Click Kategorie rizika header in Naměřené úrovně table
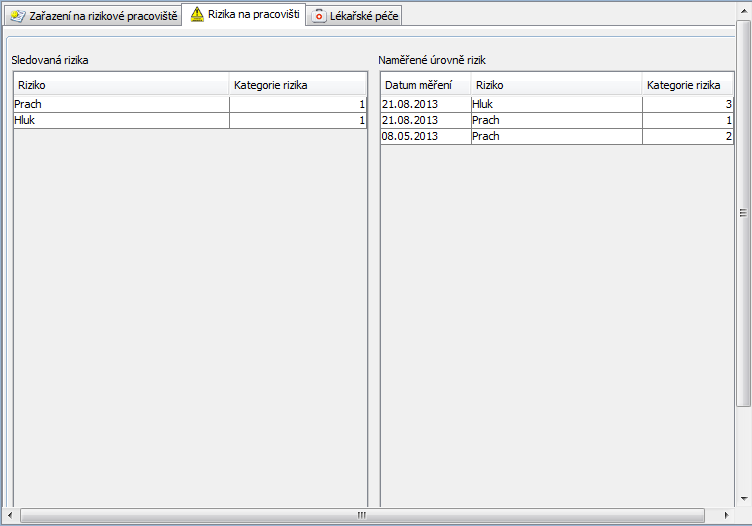 click(687, 85)
